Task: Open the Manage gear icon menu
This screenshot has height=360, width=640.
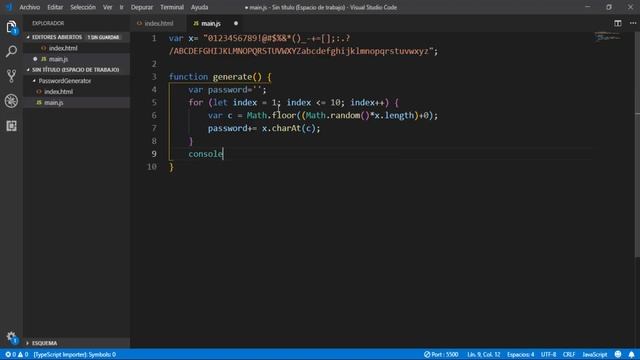Action: point(11,337)
